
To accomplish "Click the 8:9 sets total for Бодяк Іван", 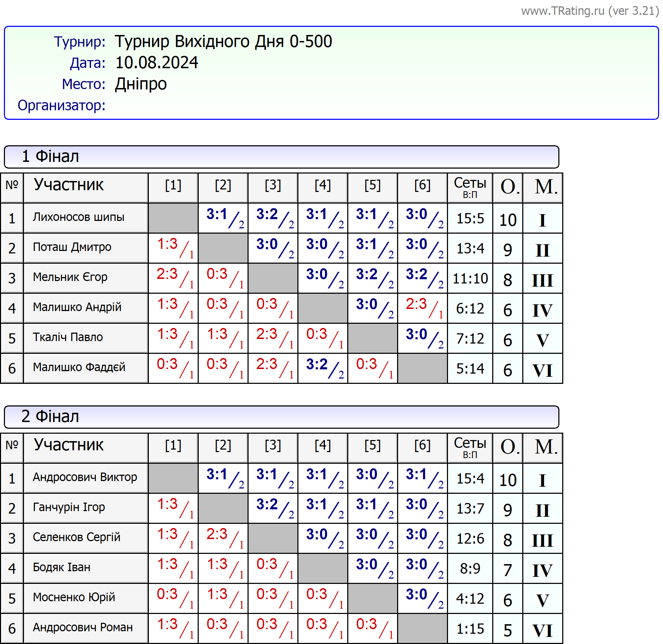I will point(470,569).
